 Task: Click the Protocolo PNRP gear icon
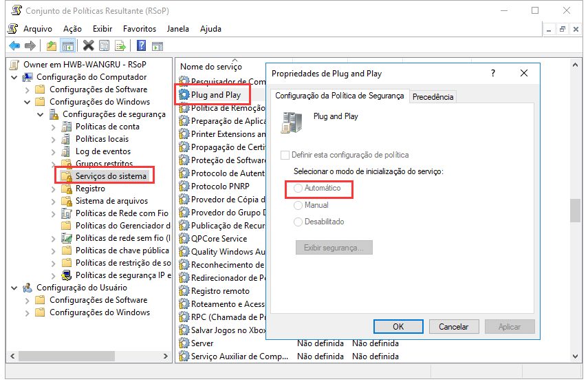pyautogui.click(x=184, y=186)
